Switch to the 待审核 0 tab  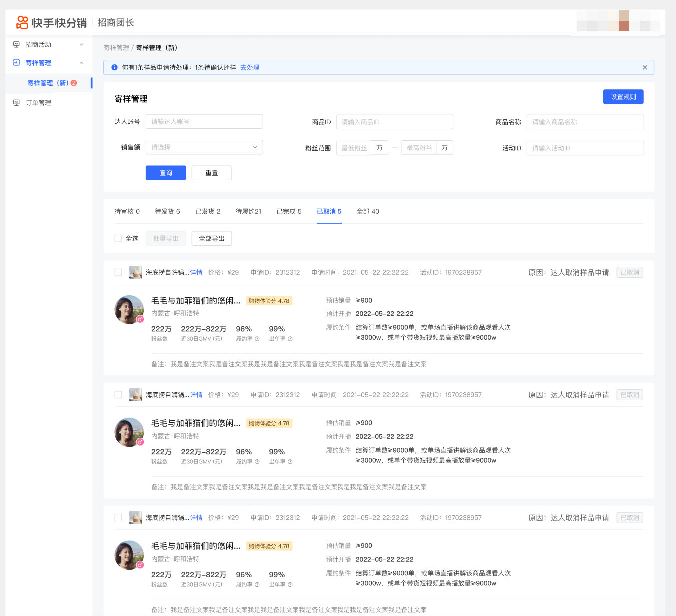(127, 211)
